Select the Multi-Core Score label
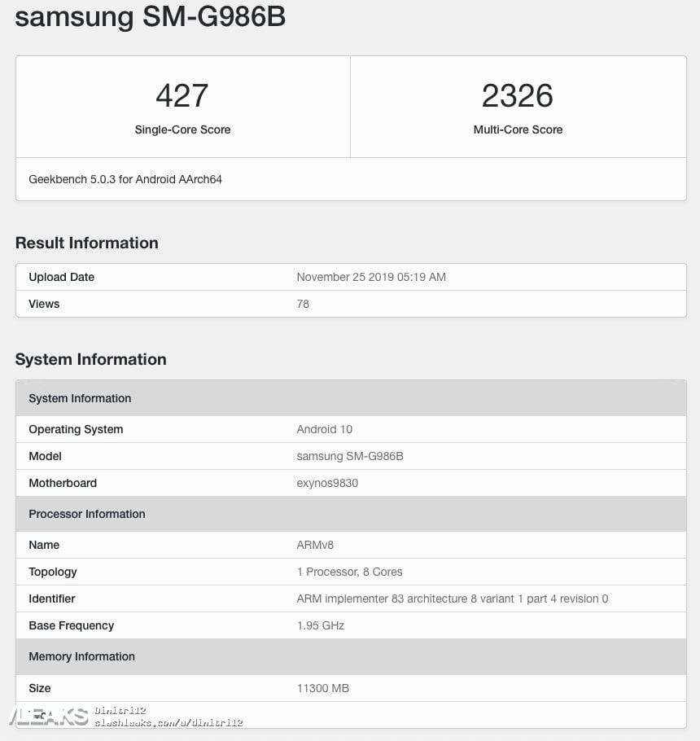This screenshot has height=741, width=700. pos(518,129)
